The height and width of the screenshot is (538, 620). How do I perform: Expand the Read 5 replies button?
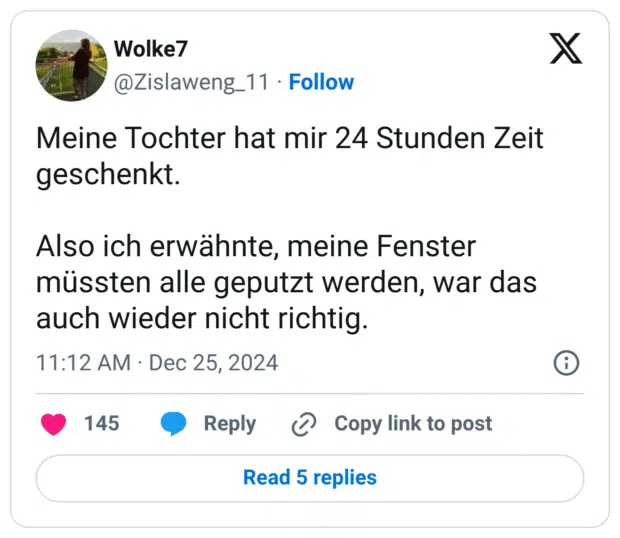tap(310, 478)
